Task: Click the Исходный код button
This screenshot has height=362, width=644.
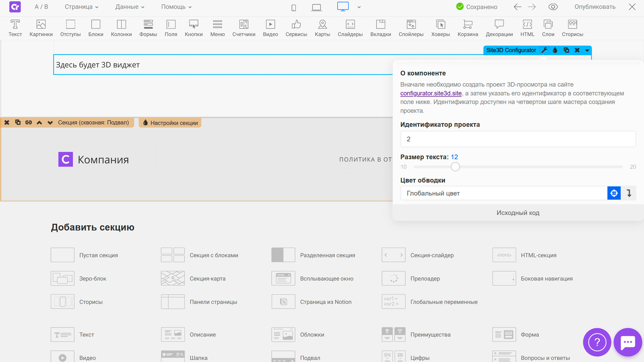Action: [518, 213]
